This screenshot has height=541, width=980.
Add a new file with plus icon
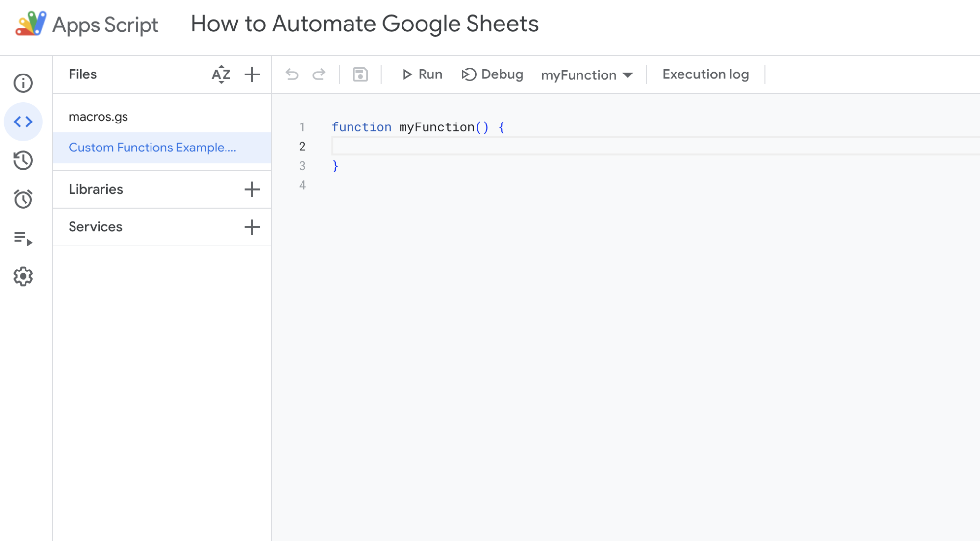252,74
